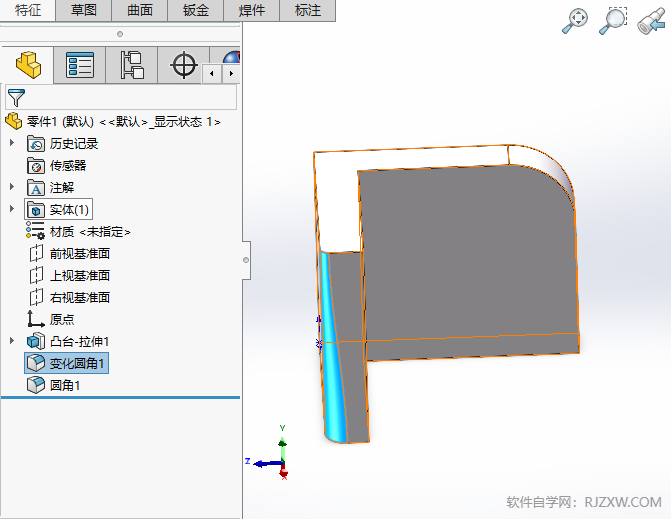
Task: Select the 历史记录 folder icon
Action: point(36,144)
